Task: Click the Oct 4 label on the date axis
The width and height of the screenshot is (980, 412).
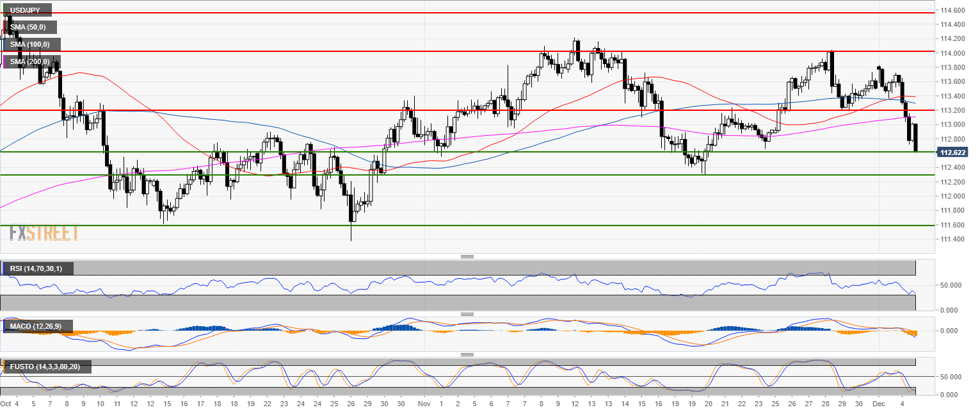Action: point(10,404)
